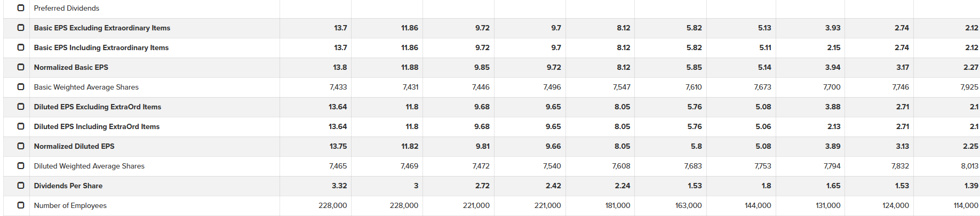
Task: Toggle the Number of Employees checkbox
Action: coord(21,205)
